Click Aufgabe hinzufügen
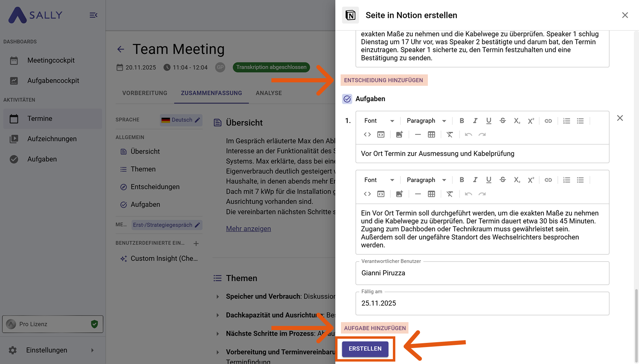This screenshot has width=639, height=364. (x=375, y=328)
